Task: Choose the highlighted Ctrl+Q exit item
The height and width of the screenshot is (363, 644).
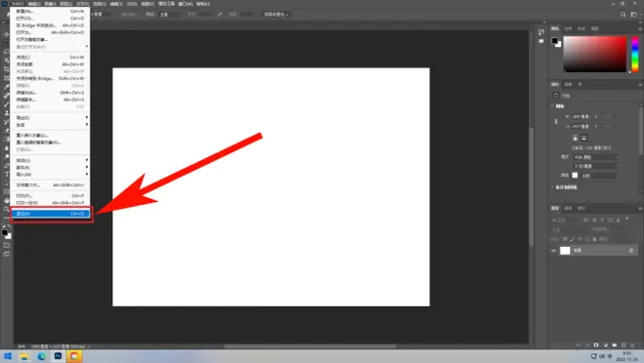Action: pyautogui.click(x=50, y=214)
